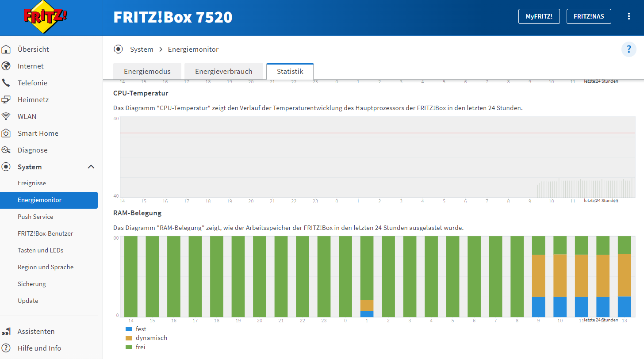Open the Heimnetz menu
644x359 pixels.
pyautogui.click(x=33, y=99)
